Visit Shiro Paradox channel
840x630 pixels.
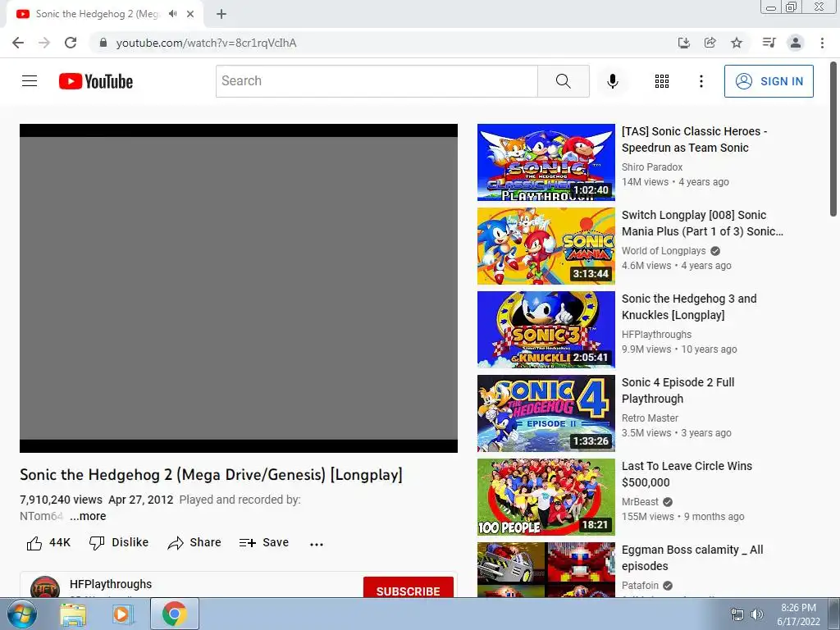tap(652, 167)
